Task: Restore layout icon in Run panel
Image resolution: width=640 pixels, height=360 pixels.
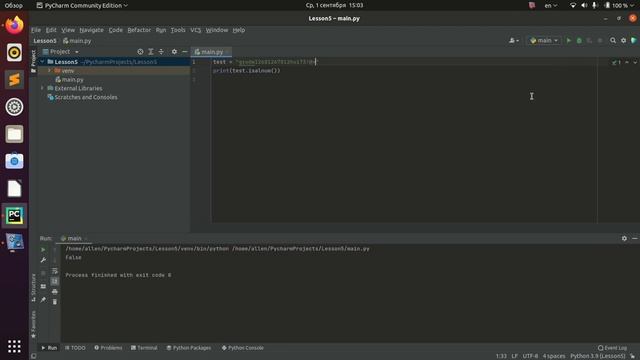Action: point(43,287)
